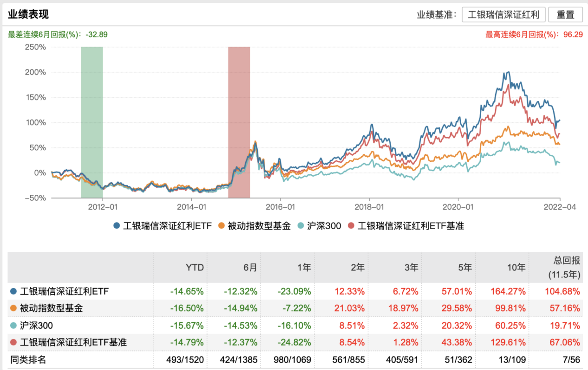Open the 业绩基准 selector 工银瑞信深证红利
Image resolution: width=588 pixels, height=370 pixels.
503,14
